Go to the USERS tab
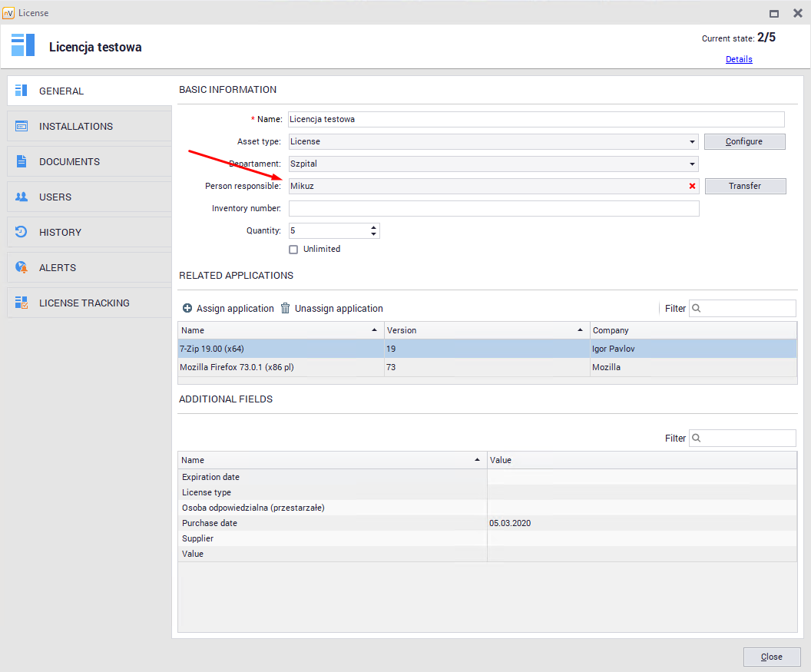The height and width of the screenshot is (672, 811). click(89, 197)
